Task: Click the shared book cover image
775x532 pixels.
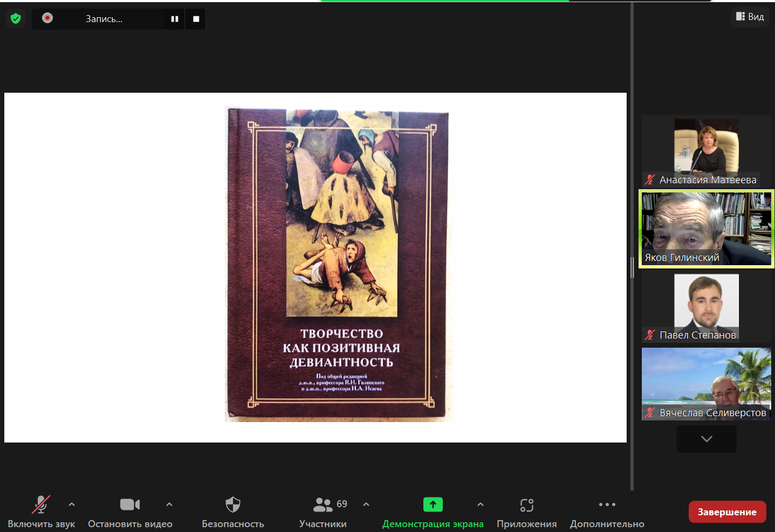Action: click(x=339, y=264)
